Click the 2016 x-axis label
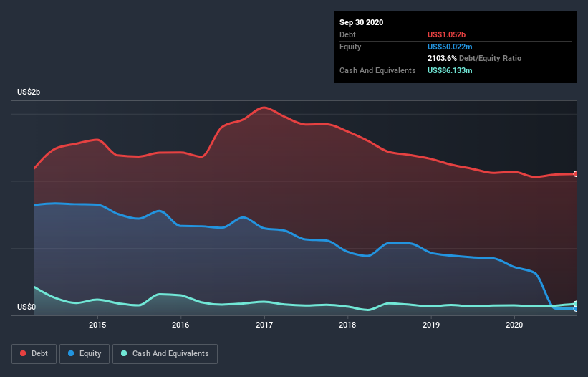This screenshot has height=377, width=588. click(x=180, y=325)
